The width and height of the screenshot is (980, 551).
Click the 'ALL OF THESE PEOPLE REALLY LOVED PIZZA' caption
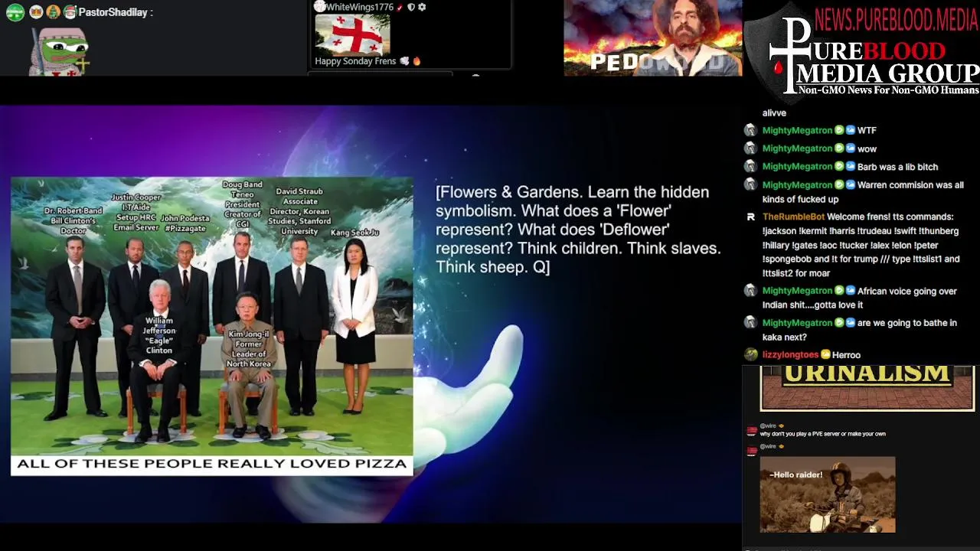click(212, 464)
